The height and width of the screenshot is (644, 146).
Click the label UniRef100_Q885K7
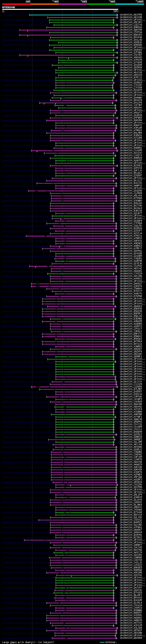coord(131,530)
